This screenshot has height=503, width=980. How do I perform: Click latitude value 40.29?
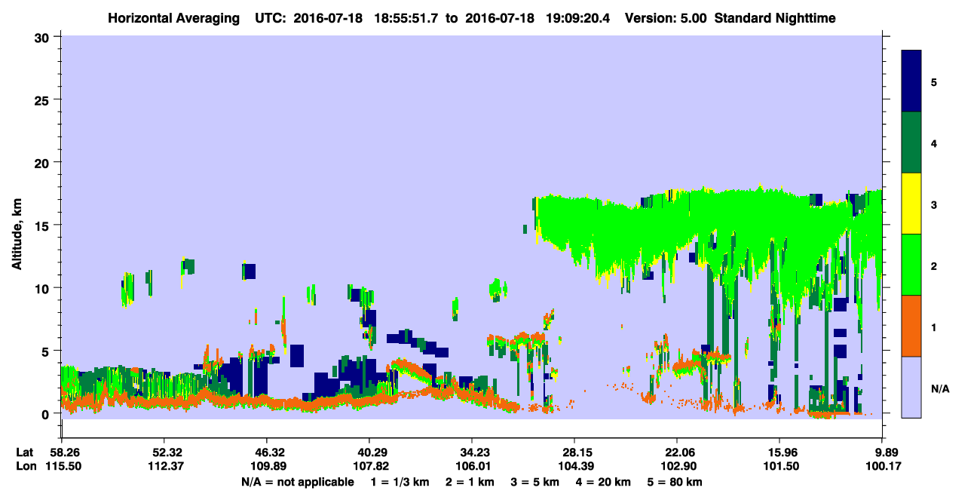369,452
